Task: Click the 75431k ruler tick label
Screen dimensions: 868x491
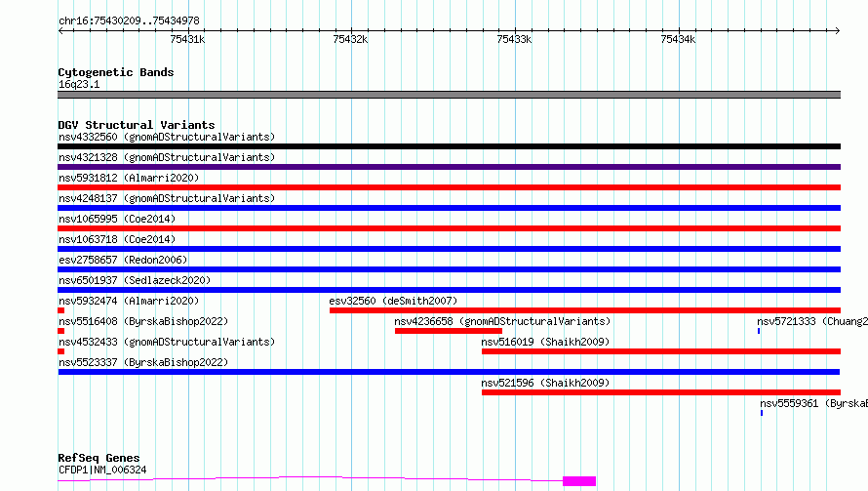Action: [x=187, y=39]
